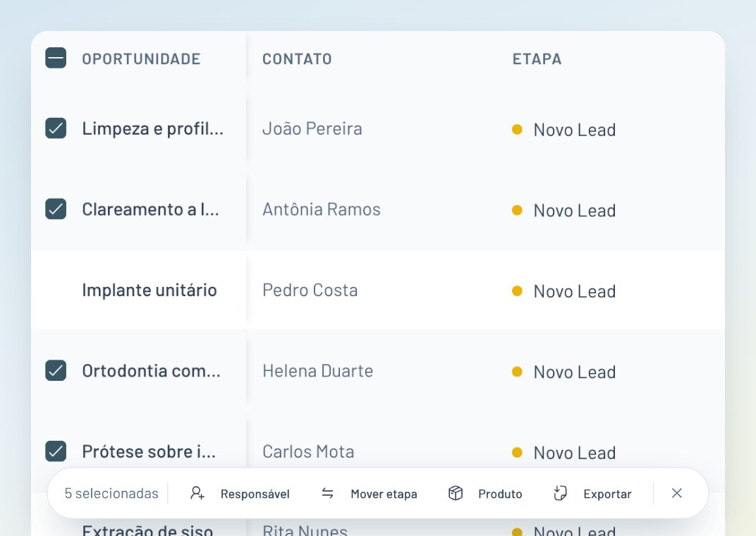Click the swap arrows Mover etapa icon
This screenshot has width=756, height=536.
tap(327, 493)
